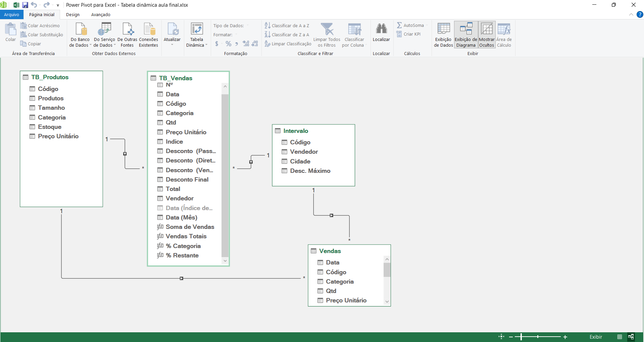Open the Help question mark
644x342 pixels.
point(640,14)
